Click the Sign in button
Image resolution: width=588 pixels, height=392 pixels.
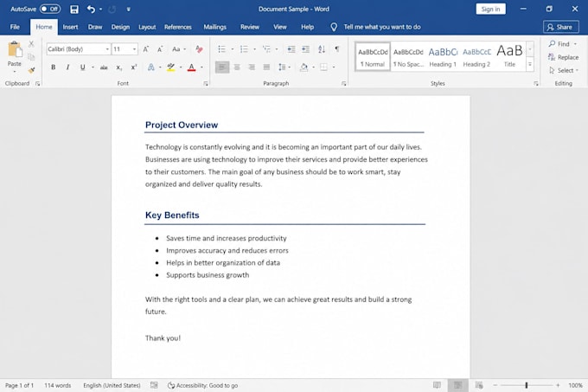(x=490, y=9)
